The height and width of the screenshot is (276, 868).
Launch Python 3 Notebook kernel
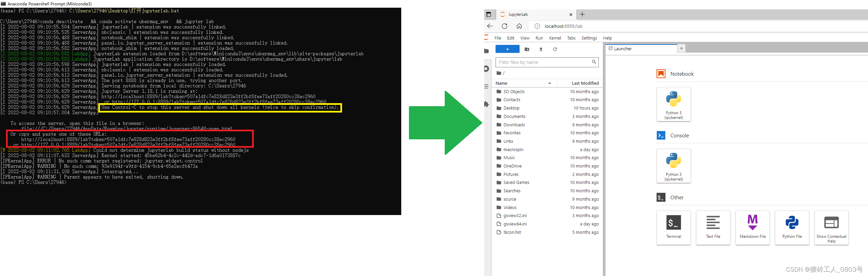pos(674,104)
